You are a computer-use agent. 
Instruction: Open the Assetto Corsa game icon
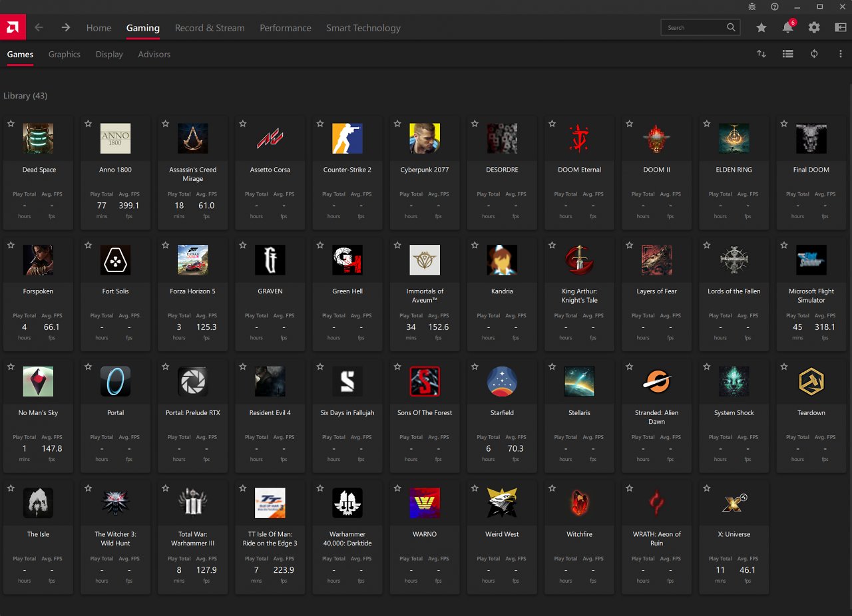(x=270, y=138)
